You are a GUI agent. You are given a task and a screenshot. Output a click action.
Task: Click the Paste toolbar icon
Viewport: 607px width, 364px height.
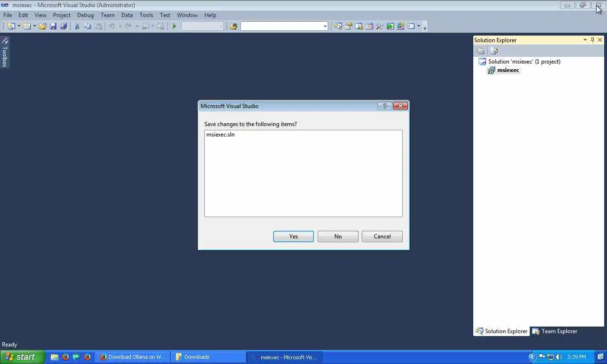[x=98, y=26]
